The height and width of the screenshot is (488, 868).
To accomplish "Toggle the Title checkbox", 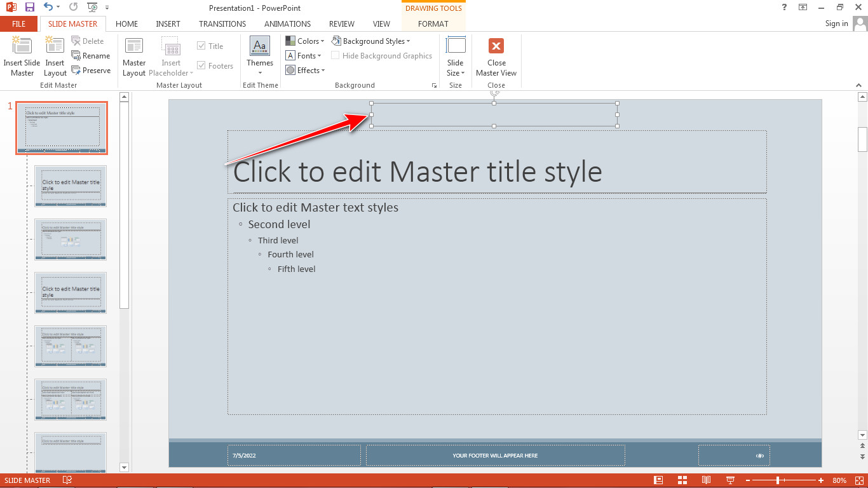I will (x=200, y=46).
